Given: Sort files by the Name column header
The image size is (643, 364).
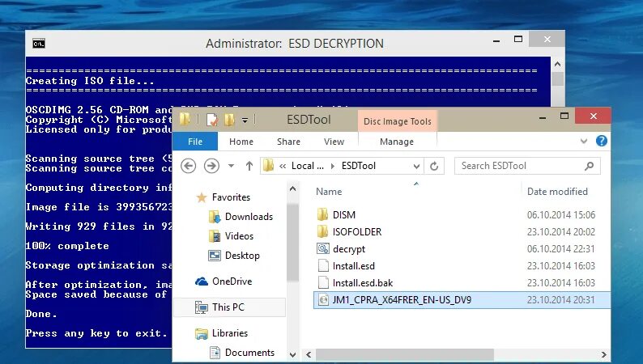Looking at the screenshot, I should pyautogui.click(x=329, y=192).
